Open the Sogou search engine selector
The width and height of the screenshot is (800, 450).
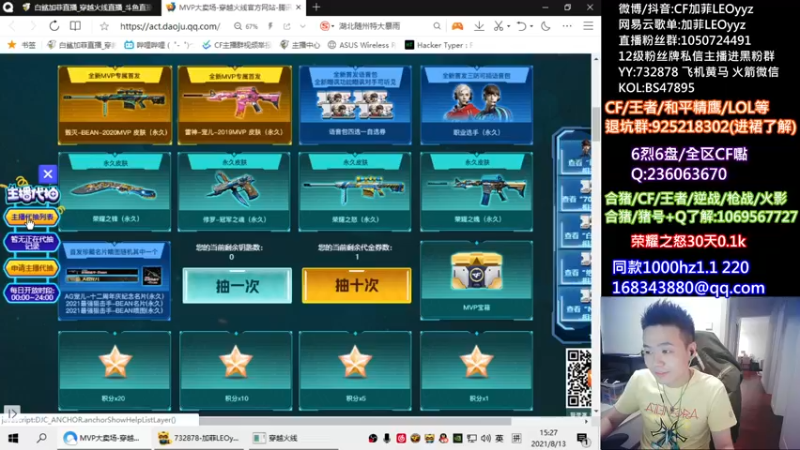pos(326,26)
